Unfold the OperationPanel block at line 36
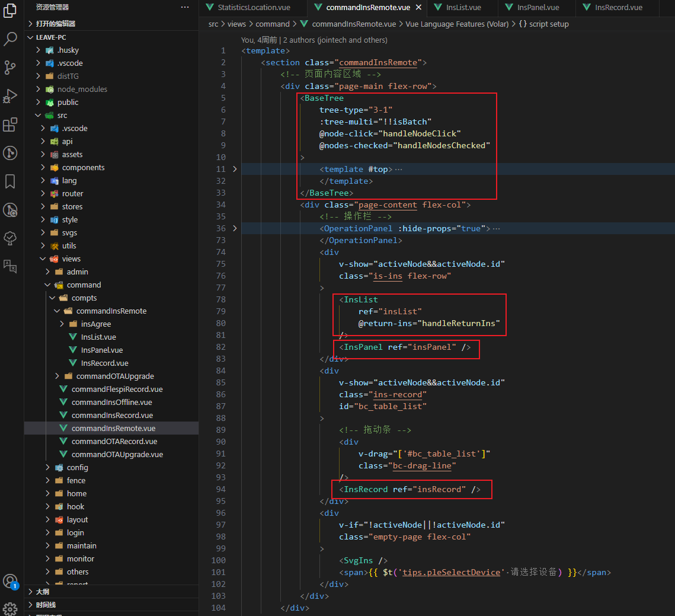The height and width of the screenshot is (616, 675). tap(235, 228)
